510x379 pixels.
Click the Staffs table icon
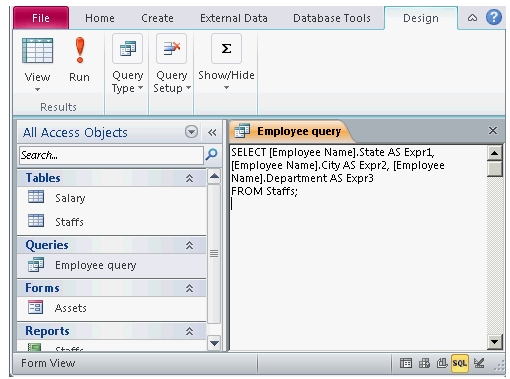36,220
